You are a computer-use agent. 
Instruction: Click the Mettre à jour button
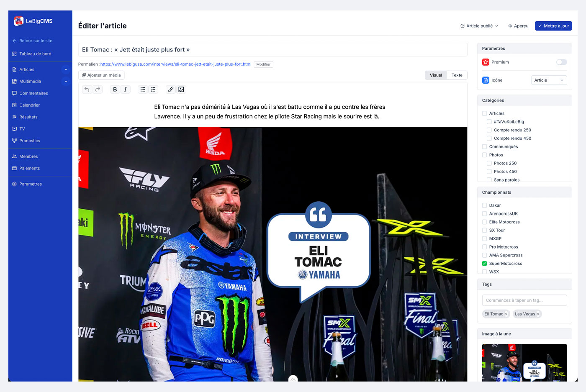click(x=553, y=26)
